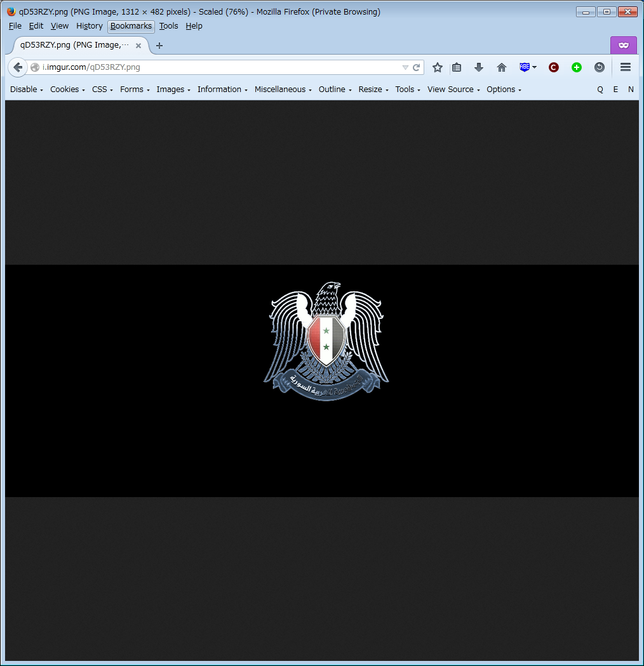This screenshot has height=666, width=644.
Task: Open the View Source dropdown
Action: click(x=453, y=89)
